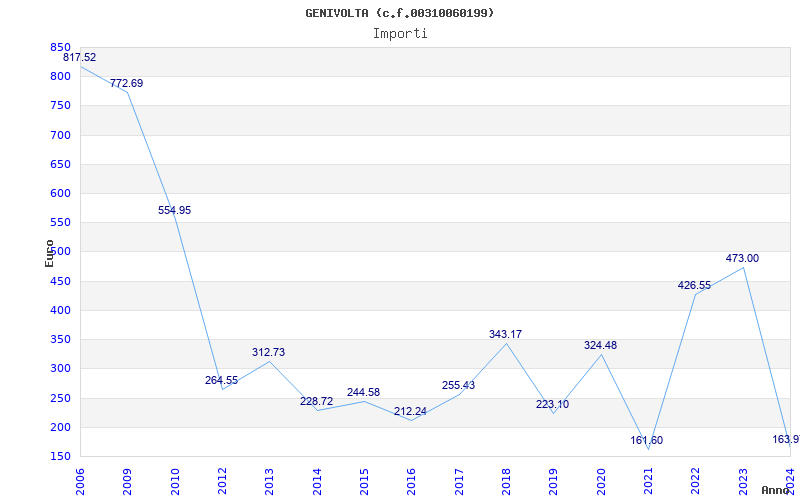Click the 400 y-axis tick label
Image resolution: width=800 pixels, height=500 pixels.
[60, 310]
